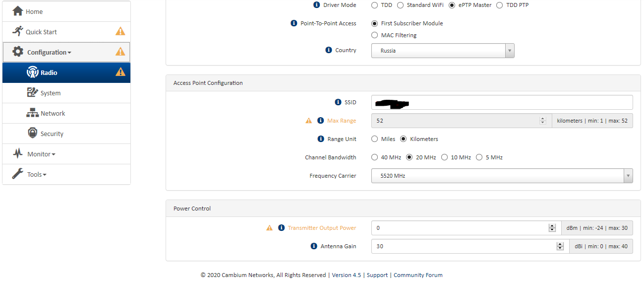Click the warning triangle next to Max Range

pos(309,121)
